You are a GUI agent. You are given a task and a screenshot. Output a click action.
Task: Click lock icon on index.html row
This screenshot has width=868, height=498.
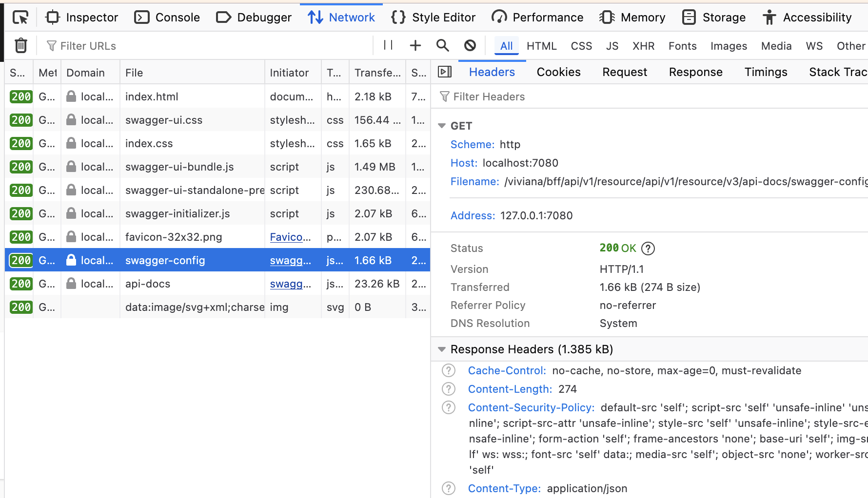click(x=71, y=96)
